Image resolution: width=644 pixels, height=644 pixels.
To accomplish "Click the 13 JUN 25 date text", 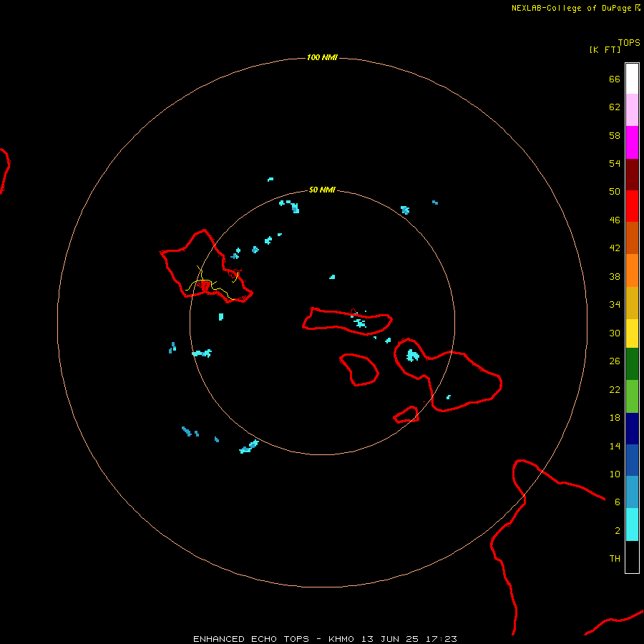I will point(390,639).
